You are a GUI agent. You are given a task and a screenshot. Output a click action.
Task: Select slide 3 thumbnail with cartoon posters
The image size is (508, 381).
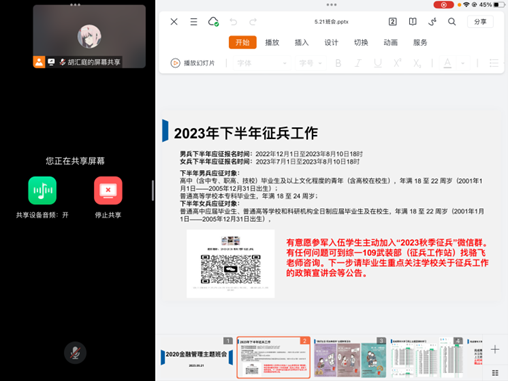pyautogui.click(x=350, y=357)
